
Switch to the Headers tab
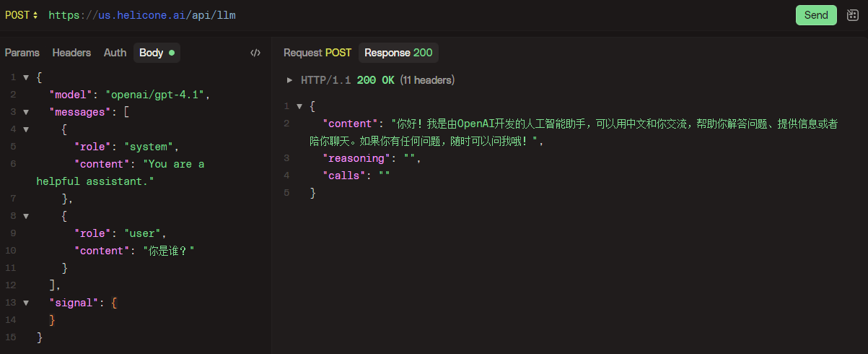71,53
